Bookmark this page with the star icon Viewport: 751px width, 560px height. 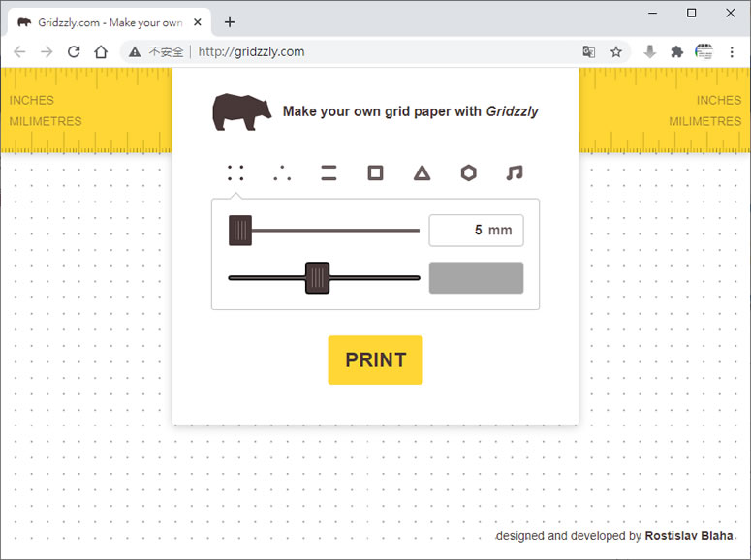[616, 52]
